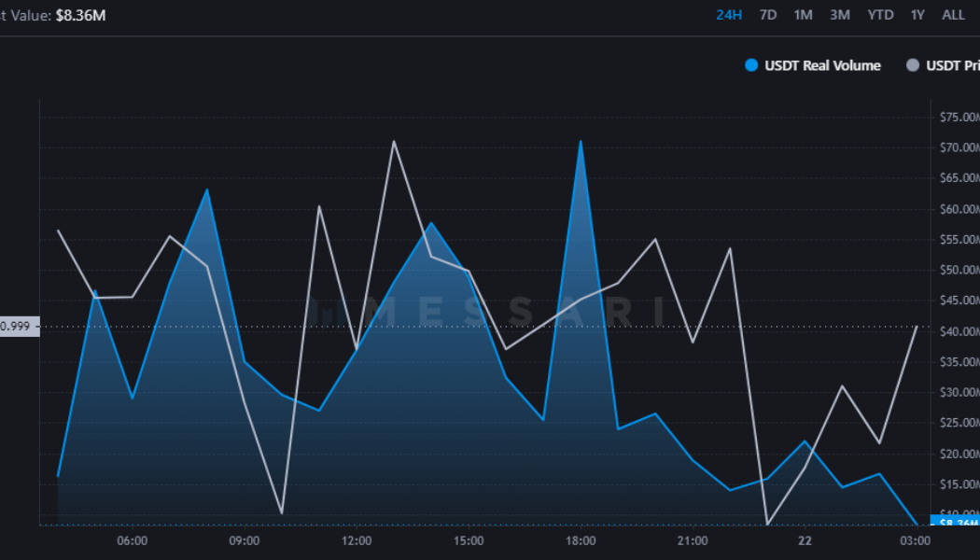Toggle the gray USDT Price legend dot
The width and height of the screenshot is (980, 560).
click(x=913, y=65)
